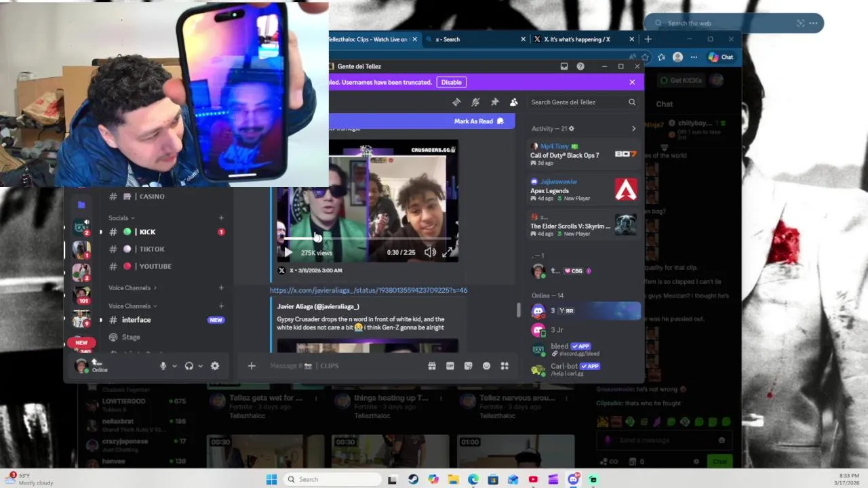This screenshot has height=488, width=868.
Task: Open bleed APP member entry
Action: tap(583, 349)
